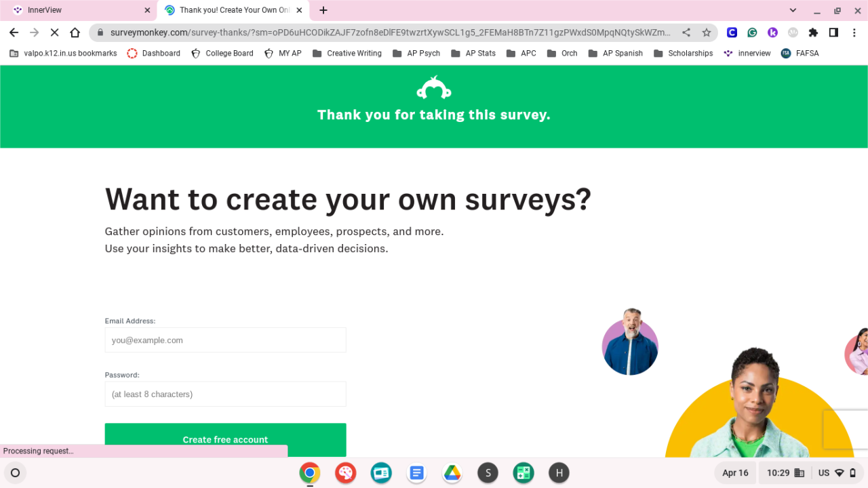Open the blue C extension

732,33
